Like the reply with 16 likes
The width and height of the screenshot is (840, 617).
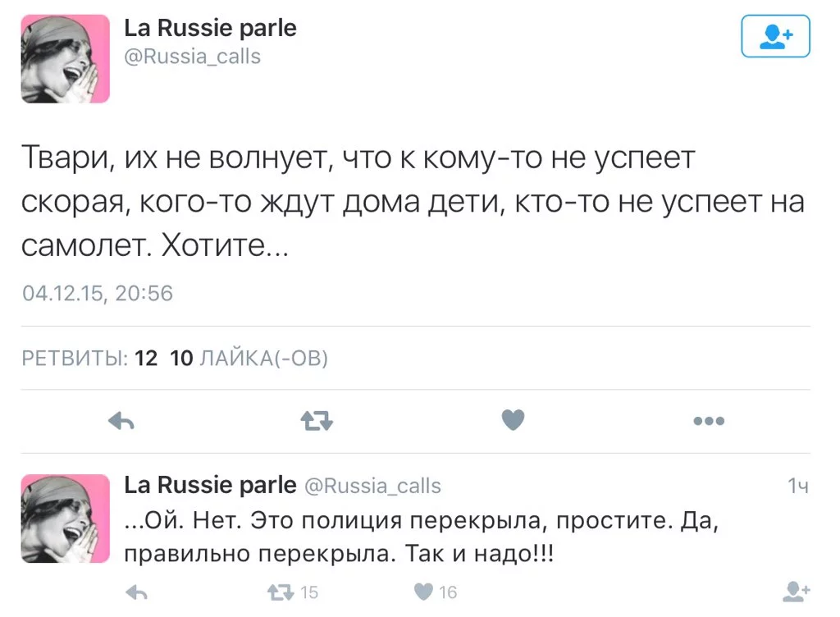click(x=426, y=592)
